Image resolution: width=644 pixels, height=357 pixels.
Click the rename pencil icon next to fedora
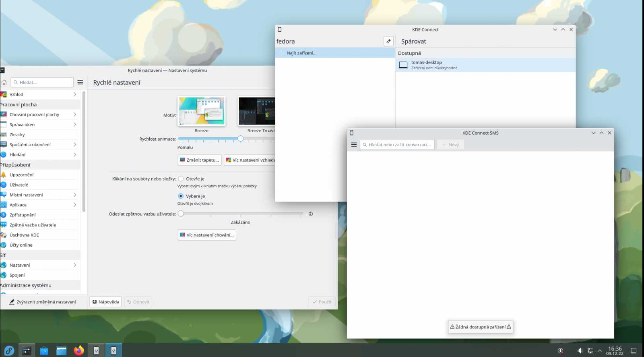[388, 41]
